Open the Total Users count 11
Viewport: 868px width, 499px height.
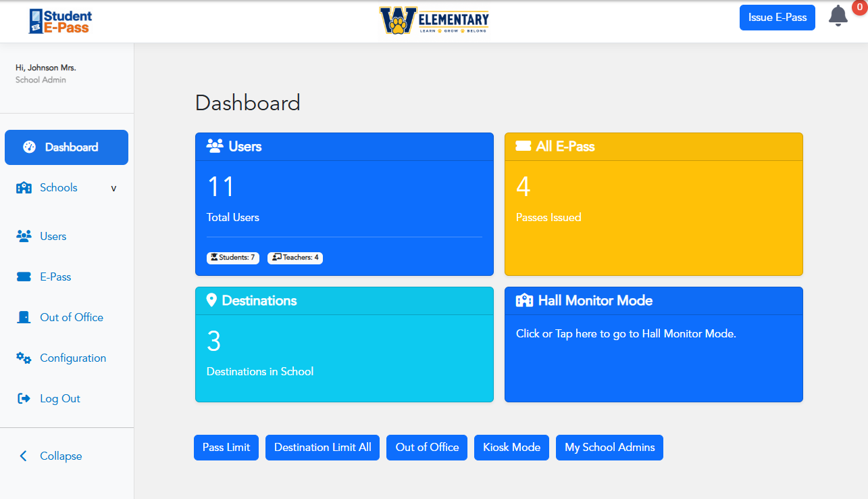[x=220, y=187]
